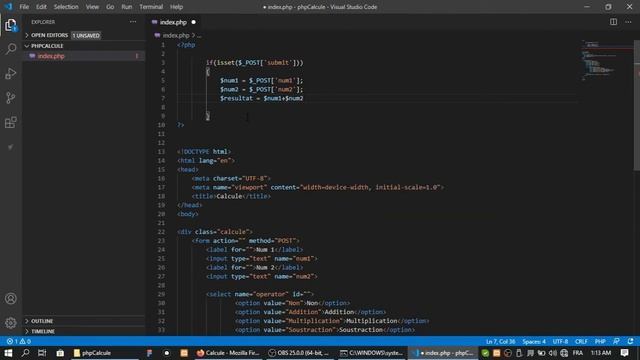Screen dimensions: 640x360
Task: Click the select name="operator" line
Action: [260, 294]
